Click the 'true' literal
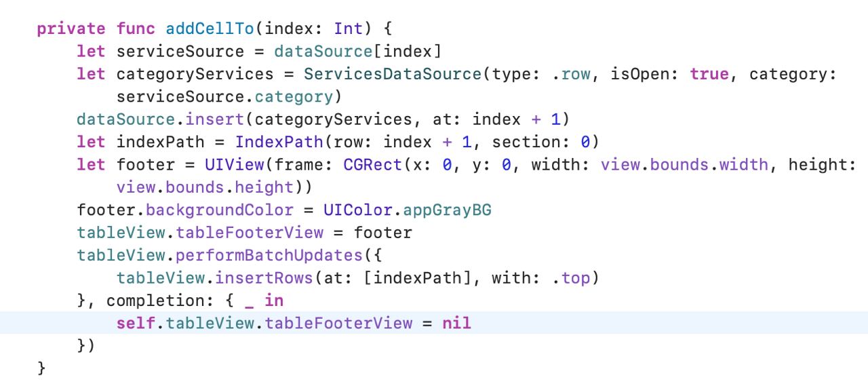This screenshot has width=868, height=384. (x=709, y=74)
